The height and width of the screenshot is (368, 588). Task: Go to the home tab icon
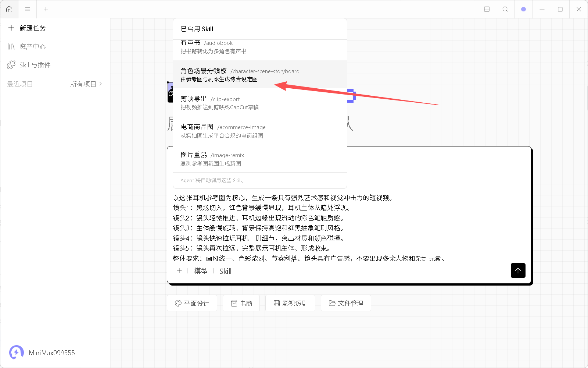(9, 9)
